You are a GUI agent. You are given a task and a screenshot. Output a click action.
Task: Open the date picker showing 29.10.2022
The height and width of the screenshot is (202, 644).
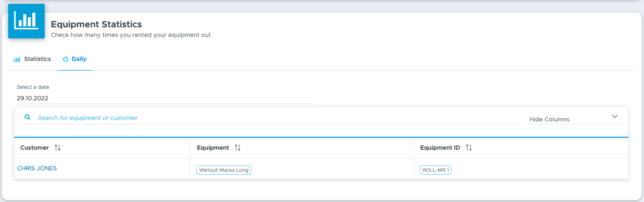[163, 98]
